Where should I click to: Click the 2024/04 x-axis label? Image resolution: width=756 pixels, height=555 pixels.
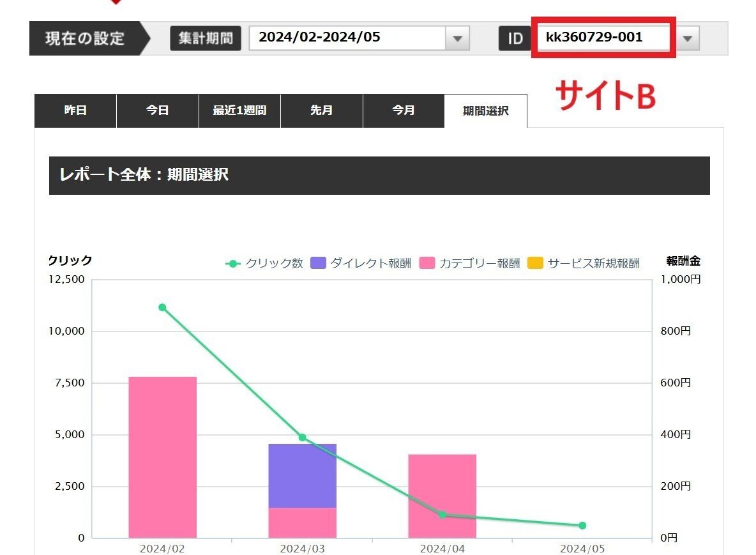point(442,548)
